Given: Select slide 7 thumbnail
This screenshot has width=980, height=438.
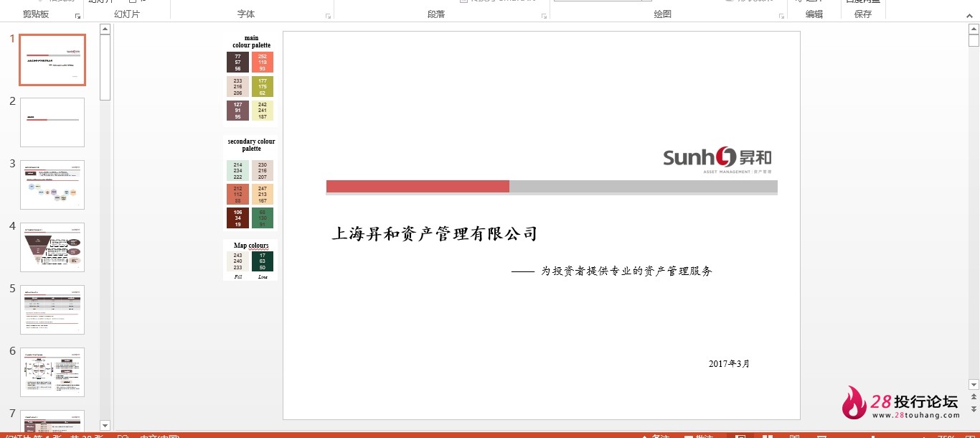Looking at the screenshot, I should point(52,420).
